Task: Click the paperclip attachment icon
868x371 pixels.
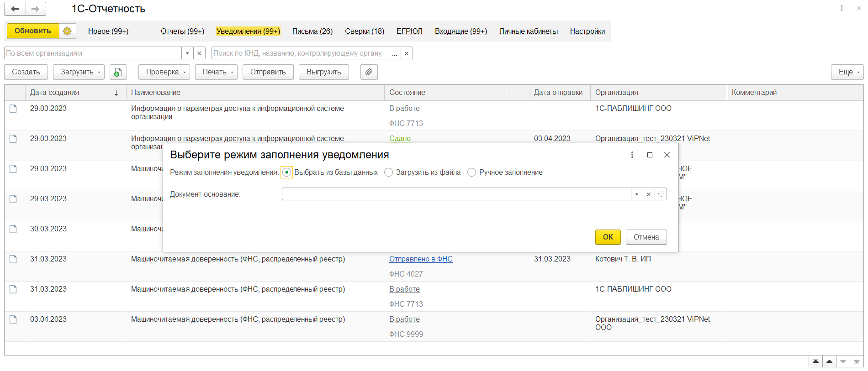Action: 369,72
